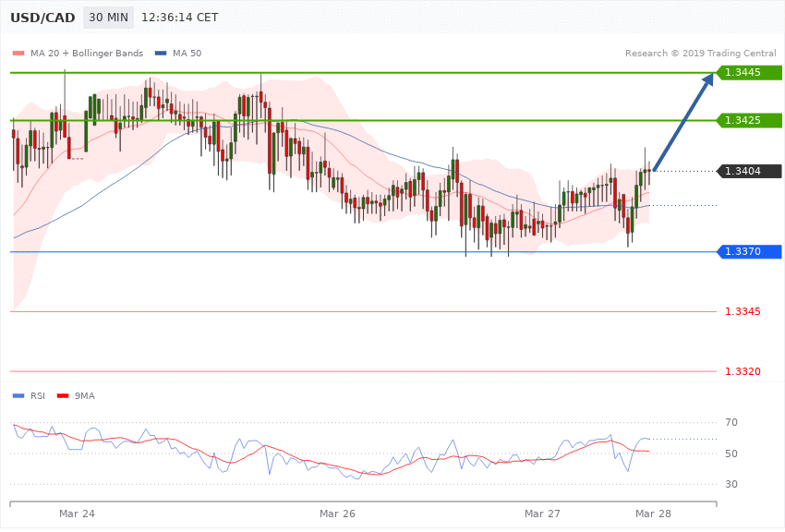Click the USD/CAD pair title

tap(42, 18)
